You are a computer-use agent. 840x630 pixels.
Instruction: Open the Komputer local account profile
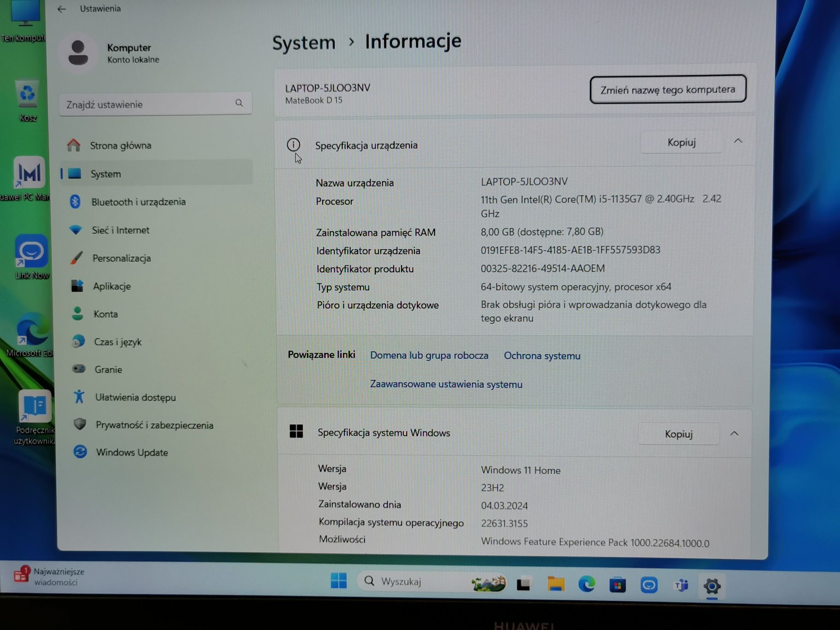110,53
